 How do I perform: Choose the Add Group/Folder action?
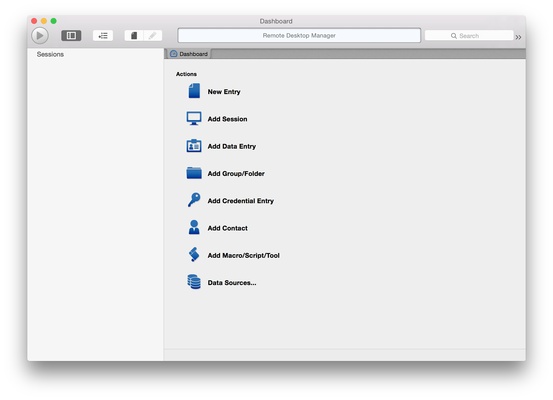click(x=236, y=174)
